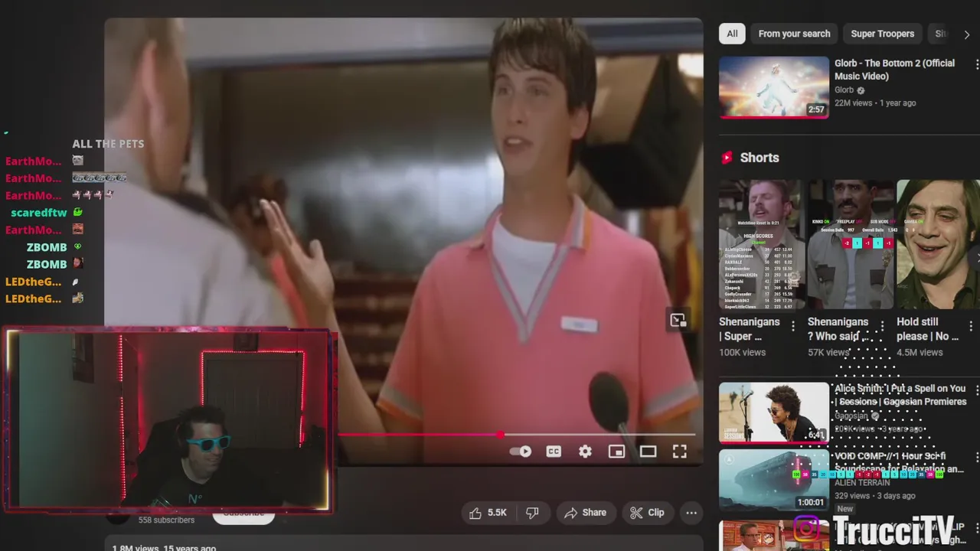
Task: Click the ALL THE PETS overlay heading
Action: click(108, 144)
